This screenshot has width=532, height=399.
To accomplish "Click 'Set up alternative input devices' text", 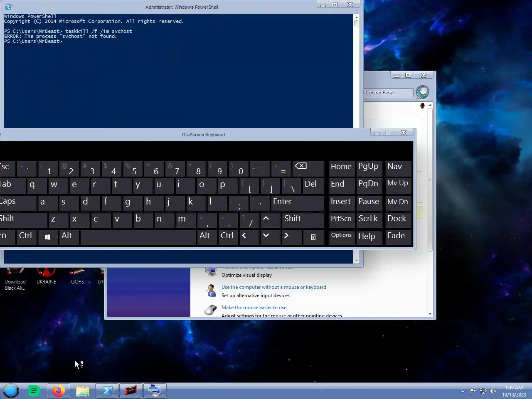I will pos(256,296).
